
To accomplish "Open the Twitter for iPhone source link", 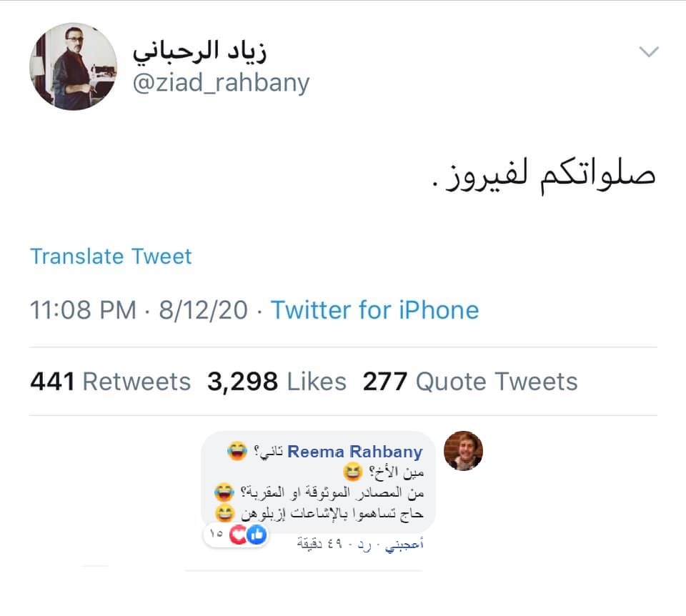I will pos(374,310).
